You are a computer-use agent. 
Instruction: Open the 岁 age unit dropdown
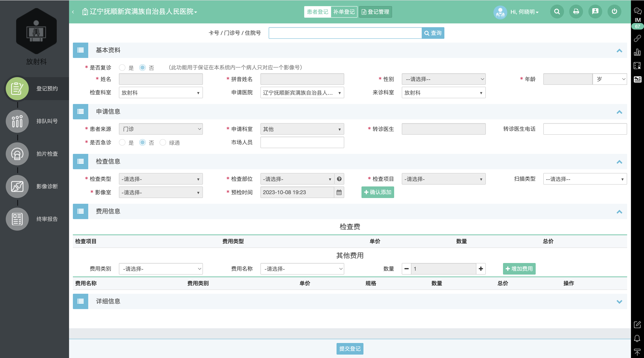tap(610, 79)
